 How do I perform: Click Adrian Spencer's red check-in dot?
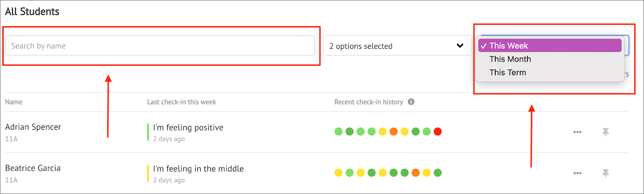pyautogui.click(x=438, y=131)
